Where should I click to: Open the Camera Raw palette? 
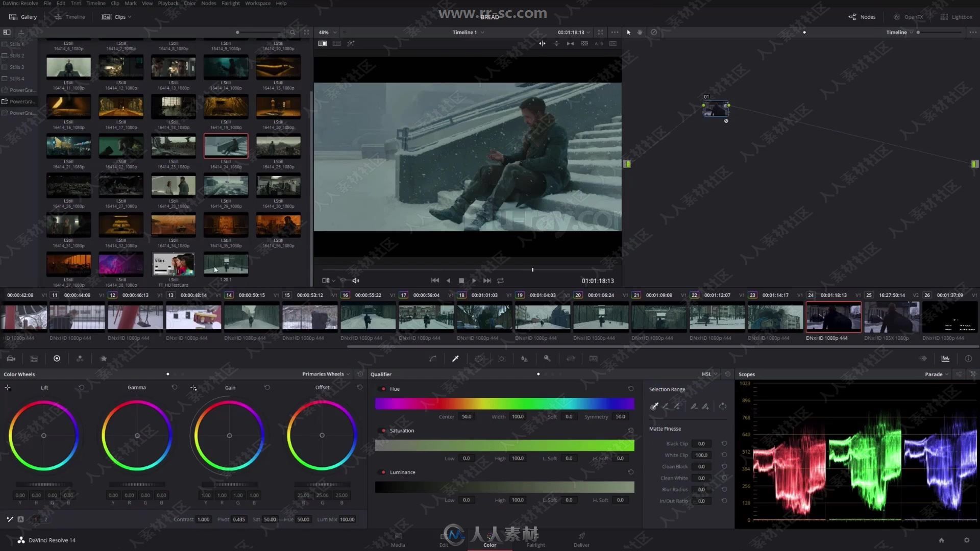11,359
